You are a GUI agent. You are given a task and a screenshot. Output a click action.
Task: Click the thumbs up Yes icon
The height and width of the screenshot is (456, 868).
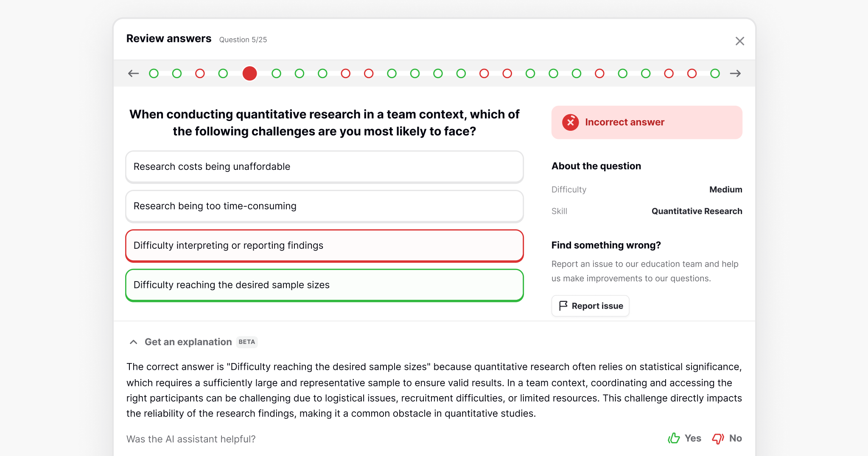click(674, 438)
